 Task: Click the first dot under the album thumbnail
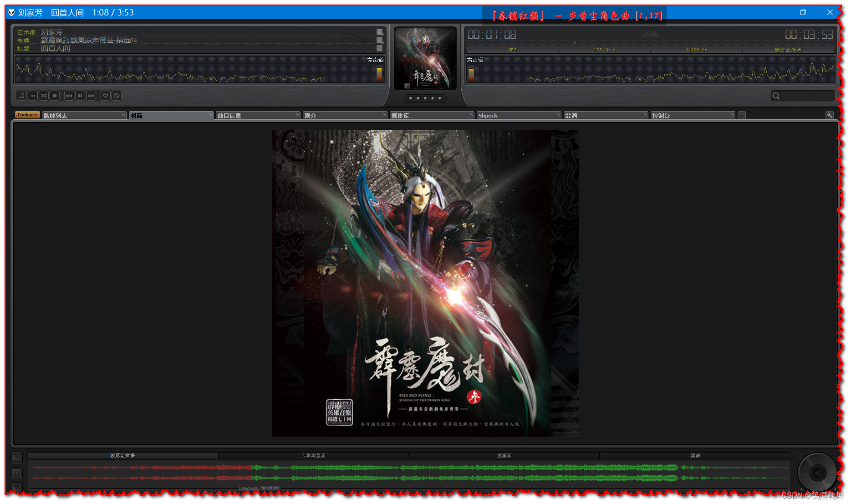411,98
